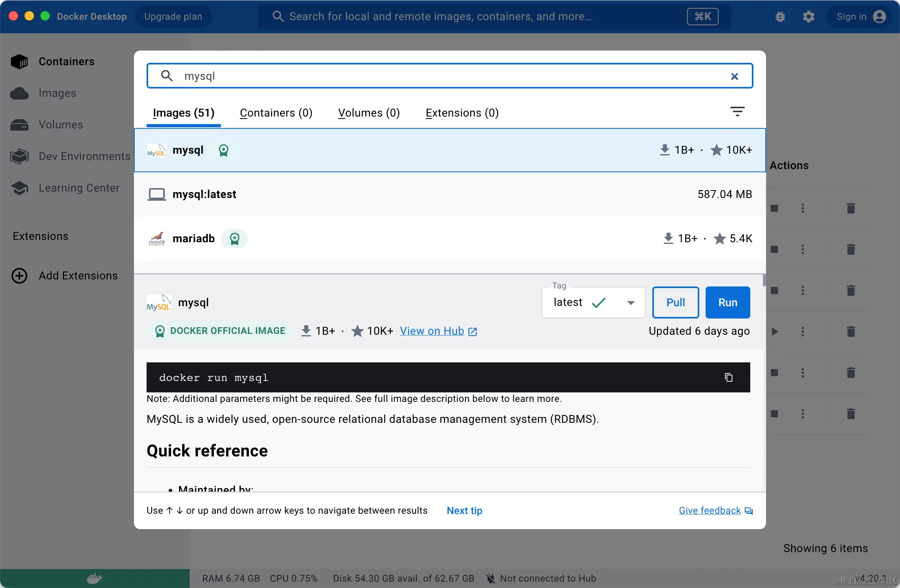Click the Docker whale icon in status bar
900x588 pixels.
94,579
